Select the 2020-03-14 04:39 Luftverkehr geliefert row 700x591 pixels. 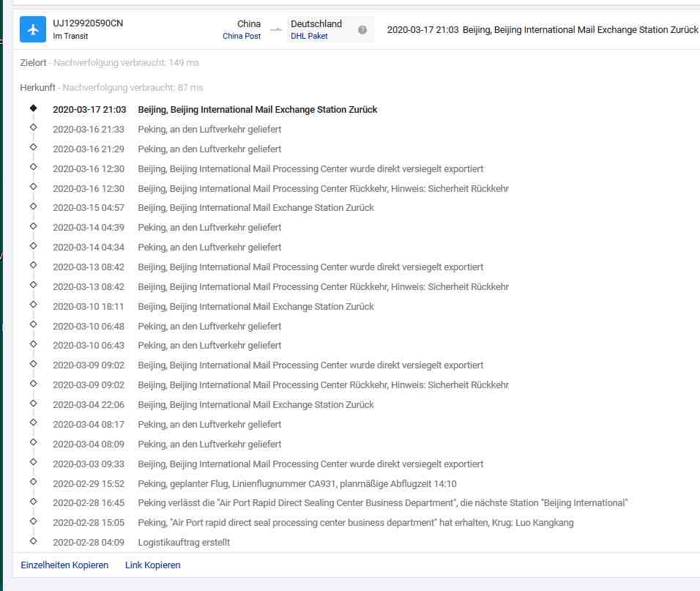click(x=167, y=228)
